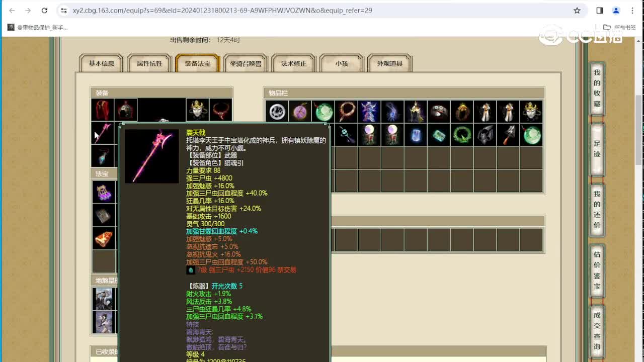Open the 外观道具 tab
The height and width of the screenshot is (362, 644).
coord(390,63)
